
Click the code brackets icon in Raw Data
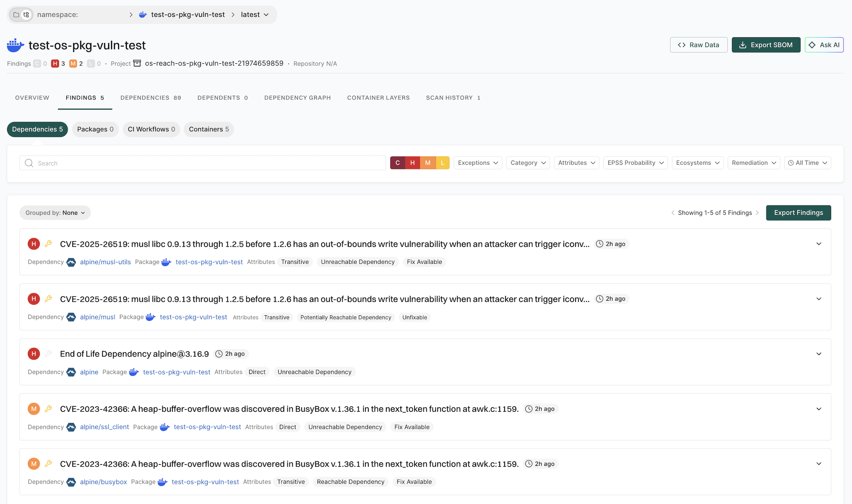682,44
